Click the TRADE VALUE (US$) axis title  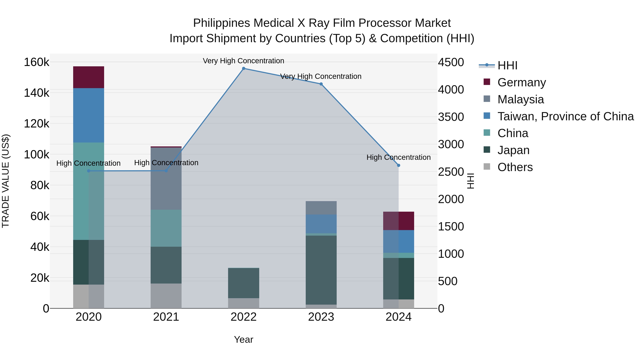pyautogui.click(x=6, y=181)
